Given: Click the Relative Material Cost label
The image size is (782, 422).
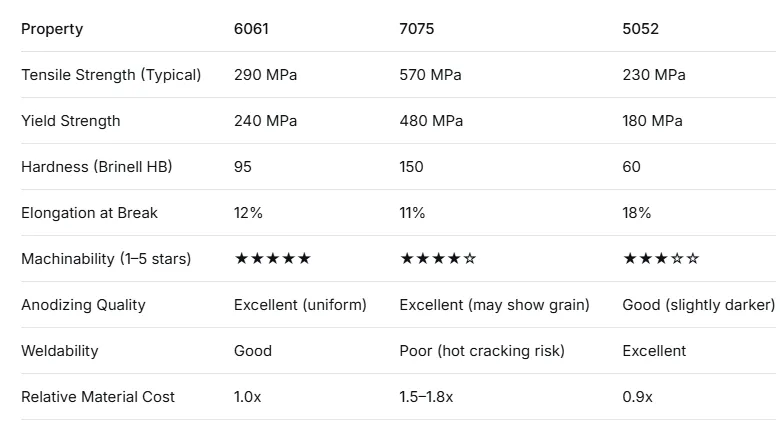Looking at the screenshot, I should [x=98, y=397].
